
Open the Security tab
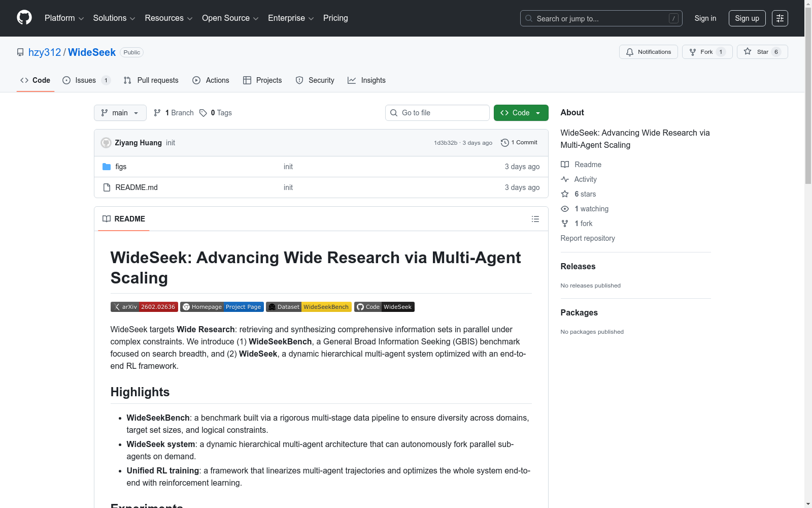coord(315,80)
